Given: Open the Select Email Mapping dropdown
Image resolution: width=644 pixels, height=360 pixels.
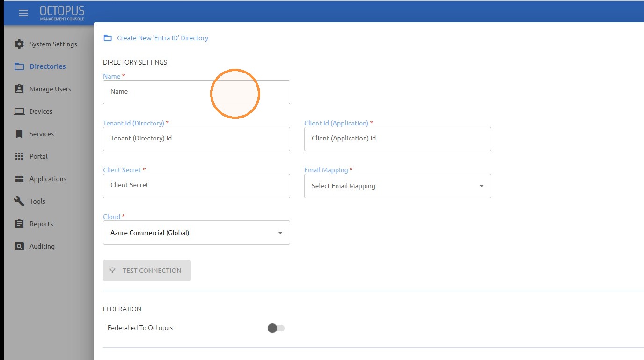Looking at the screenshot, I should pyautogui.click(x=398, y=186).
